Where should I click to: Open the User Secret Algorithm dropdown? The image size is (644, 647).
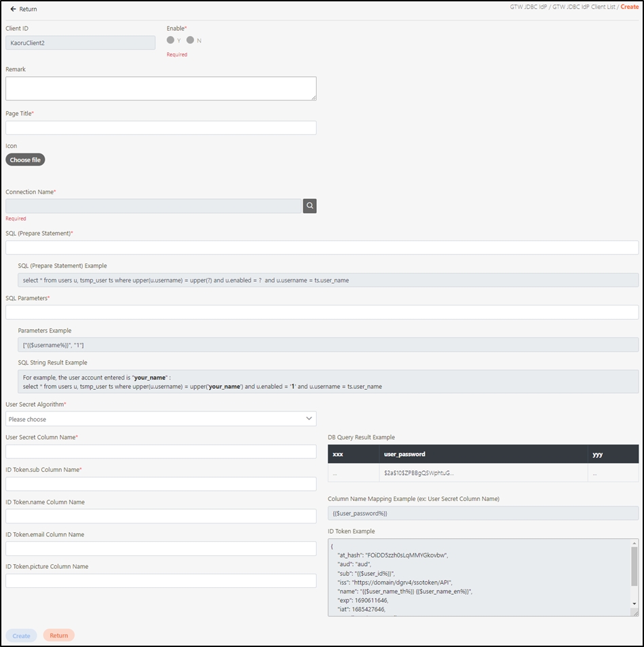coord(161,419)
